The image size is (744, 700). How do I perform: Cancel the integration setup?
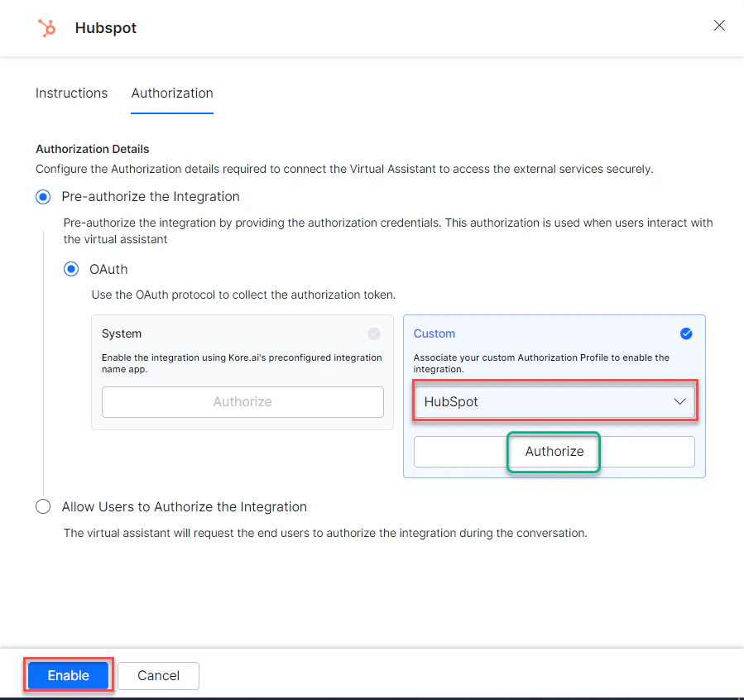(158, 675)
